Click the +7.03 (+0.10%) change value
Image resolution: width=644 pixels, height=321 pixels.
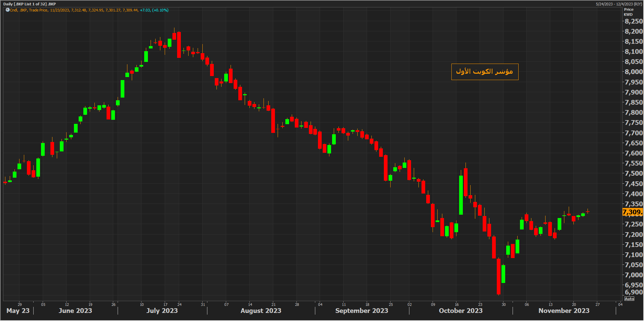pos(154,10)
